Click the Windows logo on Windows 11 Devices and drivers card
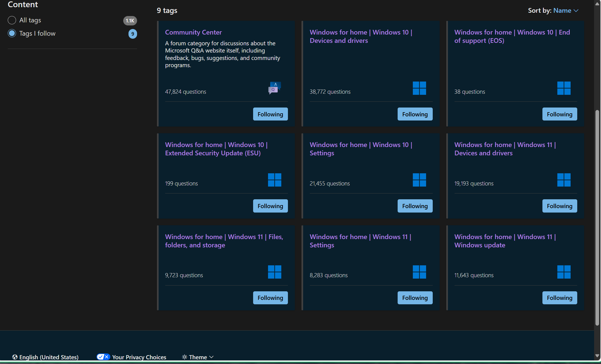601x364 pixels. (x=564, y=180)
